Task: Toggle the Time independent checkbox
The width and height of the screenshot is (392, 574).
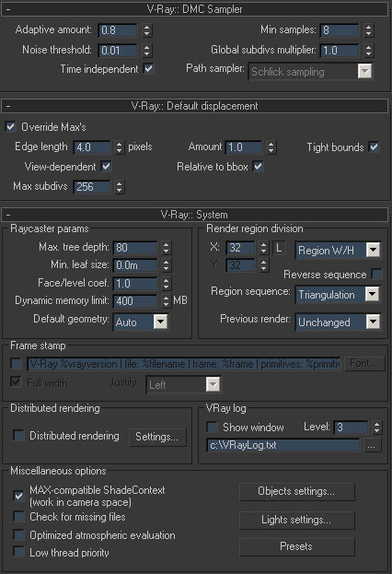Action: pyautogui.click(x=148, y=68)
